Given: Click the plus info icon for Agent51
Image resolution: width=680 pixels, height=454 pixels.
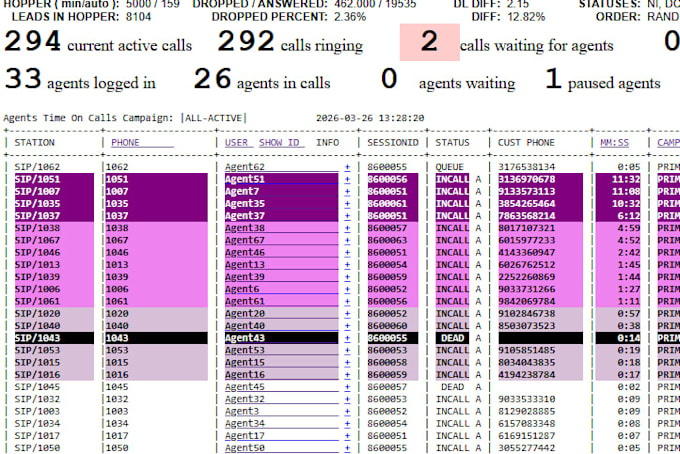Looking at the screenshot, I should click(347, 179).
